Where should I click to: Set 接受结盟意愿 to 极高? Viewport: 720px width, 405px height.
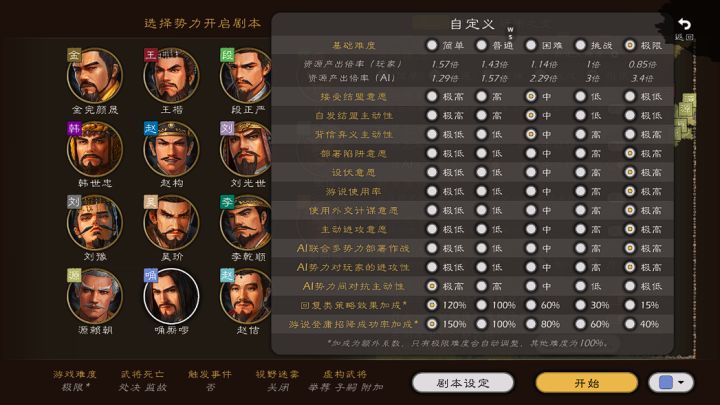[x=432, y=96]
